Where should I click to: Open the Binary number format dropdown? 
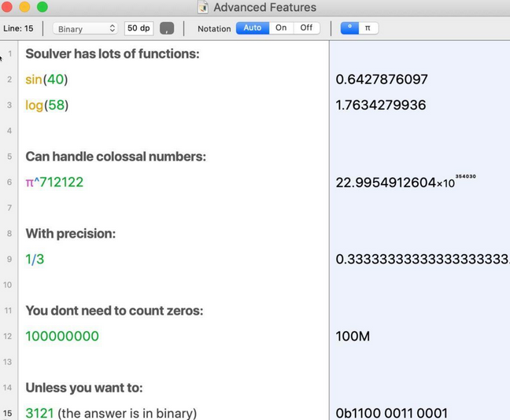click(85, 28)
